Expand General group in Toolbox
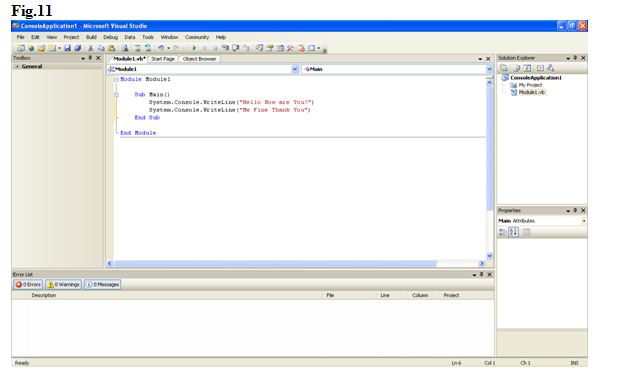Image resolution: width=620 pixels, height=377 pixels. [x=17, y=66]
